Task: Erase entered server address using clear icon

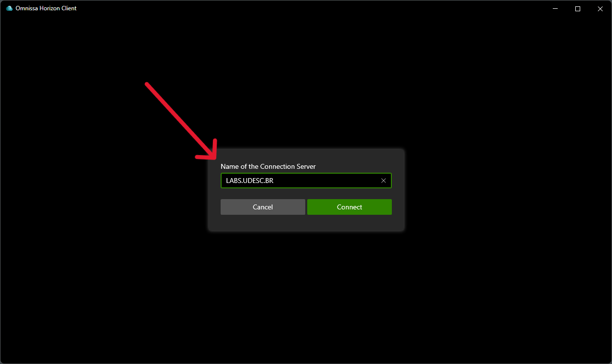Action: tap(384, 181)
